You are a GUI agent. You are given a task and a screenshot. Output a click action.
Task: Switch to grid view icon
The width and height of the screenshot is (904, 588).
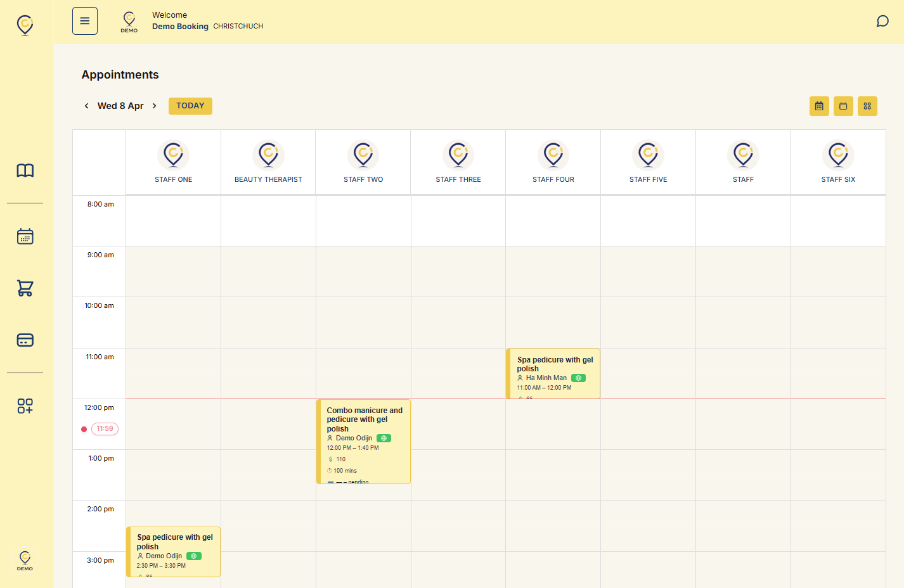867,106
